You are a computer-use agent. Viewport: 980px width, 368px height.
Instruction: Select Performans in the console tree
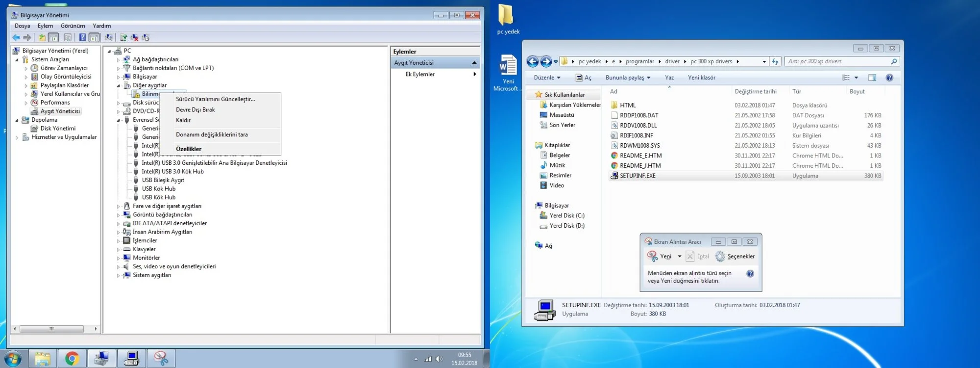click(x=55, y=103)
